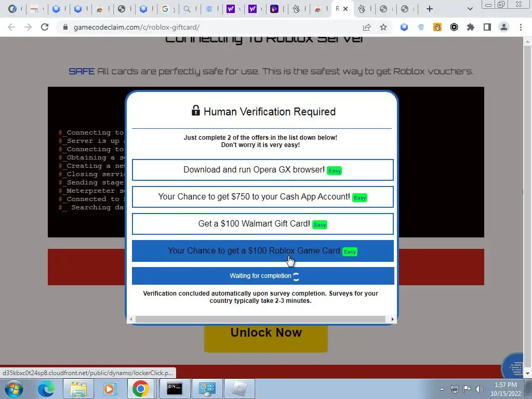Image resolution: width=532 pixels, height=399 pixels.
Task: Click the Chrome taskbar icon
Action: point(140,389)
